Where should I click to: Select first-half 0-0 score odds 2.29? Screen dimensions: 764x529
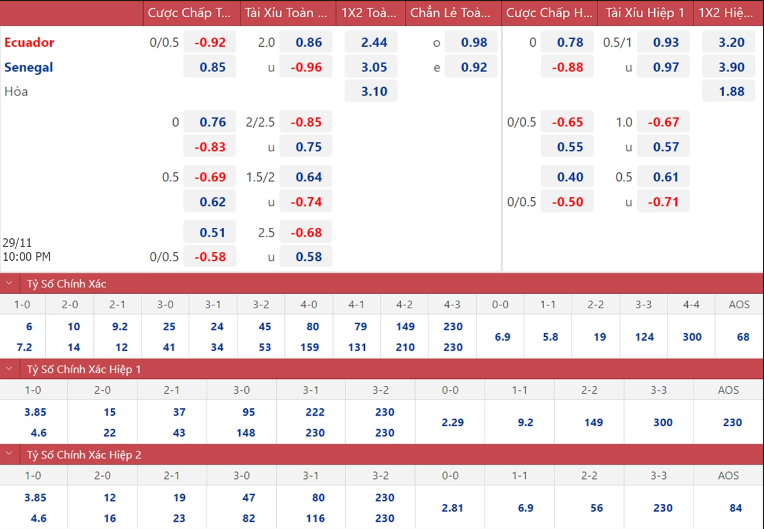pyautogui.click(x=451, y=422)
